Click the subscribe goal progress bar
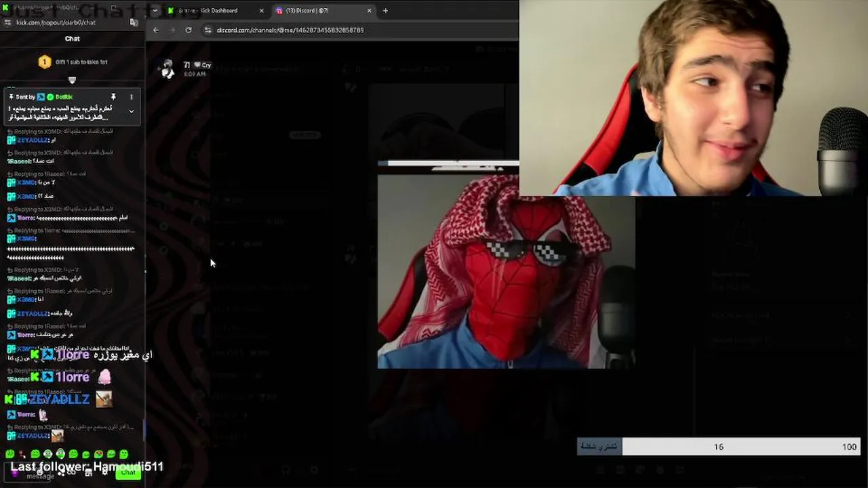 pyautogui.click(x=719, y=447)
